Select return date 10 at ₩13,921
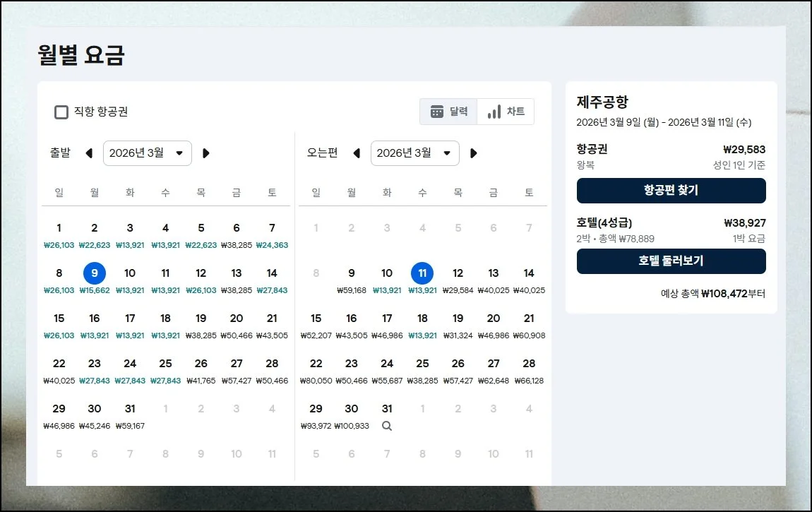Image resolution: width=812 pixels, height=512 pixels. coord(387,278)
